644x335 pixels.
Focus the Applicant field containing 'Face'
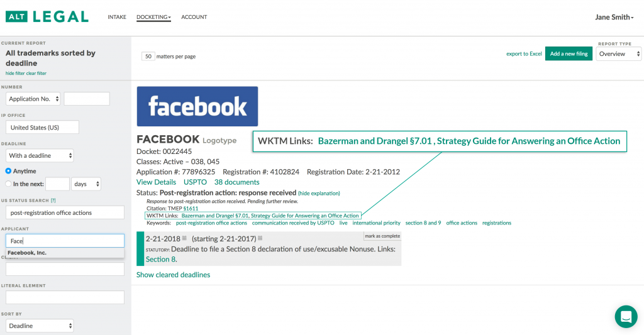click(x=65, y=241)
